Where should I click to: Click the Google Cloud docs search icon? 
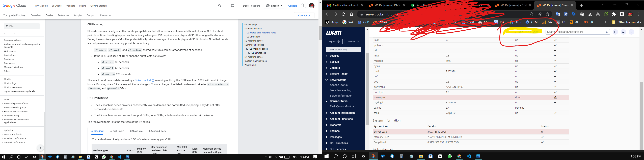[x=220, y=6]
